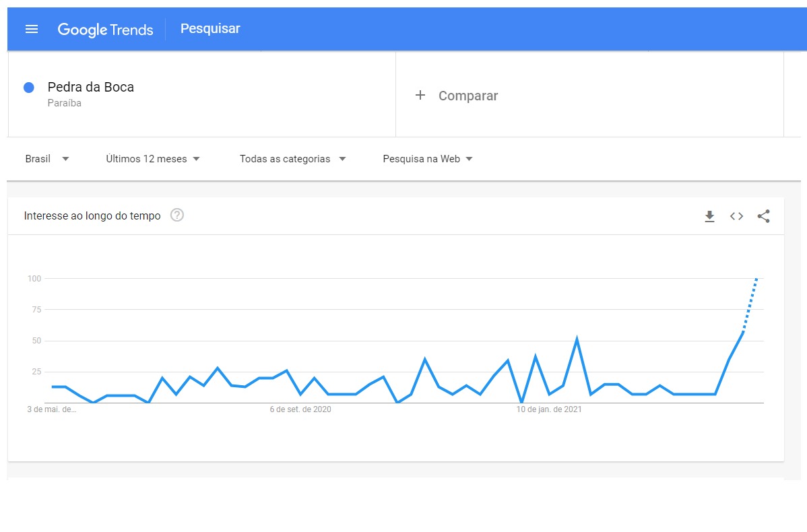Click the blue dot beside Pedra da Boca
The width and height of the screenshot is (807, 532).
pos(29,88)
